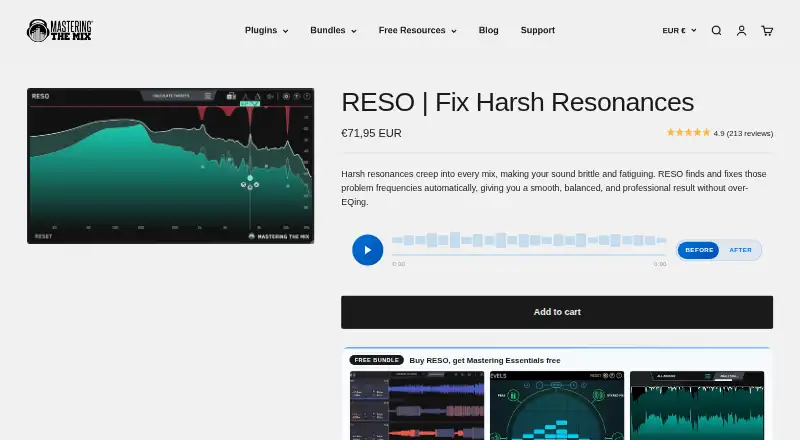Seek within the audio waveform track
800x440 pixels.
click(x=529, y=240)
